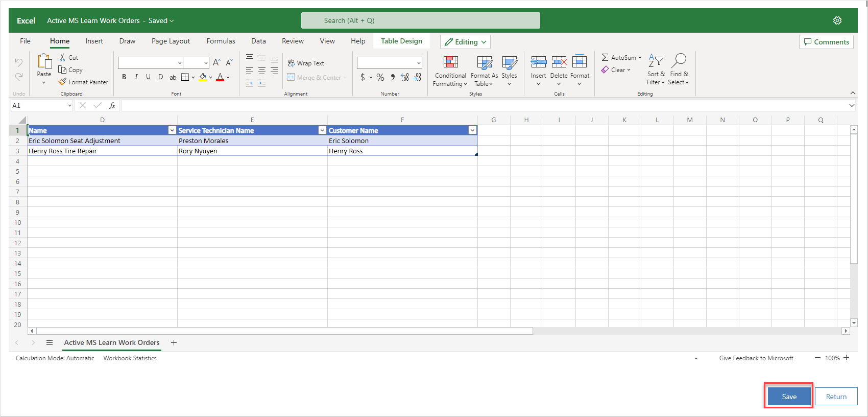The width and height of the screenshot is (868, 417).
Task: Click AutoSum sigma button
Action: pyautogui.click(x=621, y=57)
